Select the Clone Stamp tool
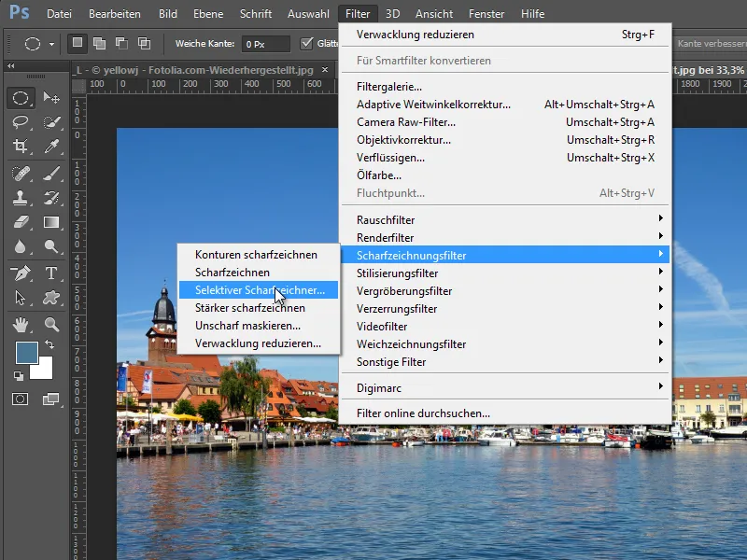This screenshot has width=747, height=560. point(20,198)
